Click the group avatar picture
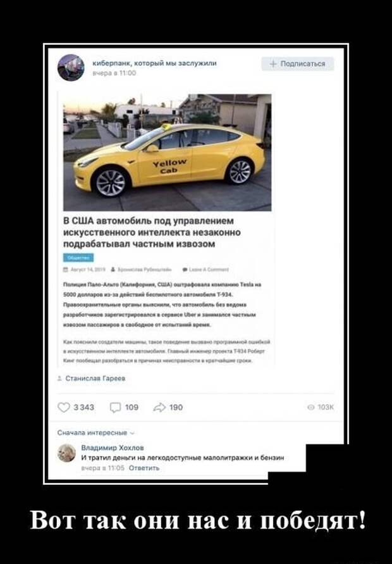This screenshot has width=392, height=564. 71,68
